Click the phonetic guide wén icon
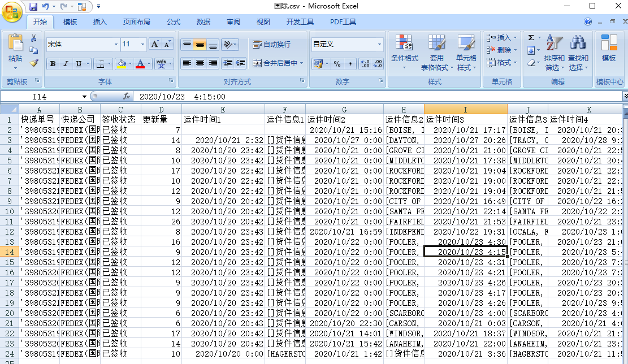This screenshot has width=628, height=364. pos(161,64)
